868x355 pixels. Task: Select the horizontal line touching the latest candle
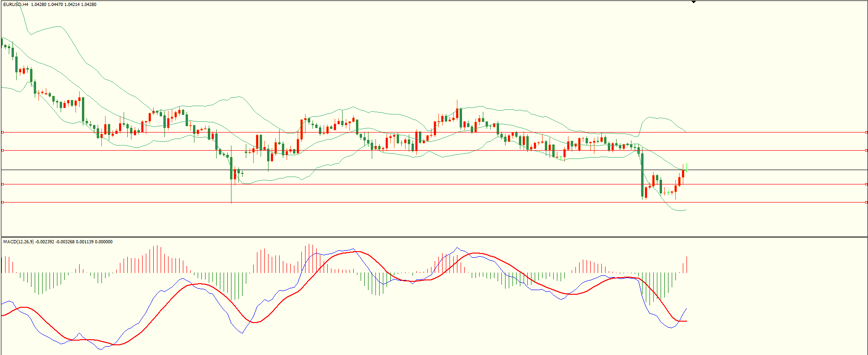[x=434, y=170]
